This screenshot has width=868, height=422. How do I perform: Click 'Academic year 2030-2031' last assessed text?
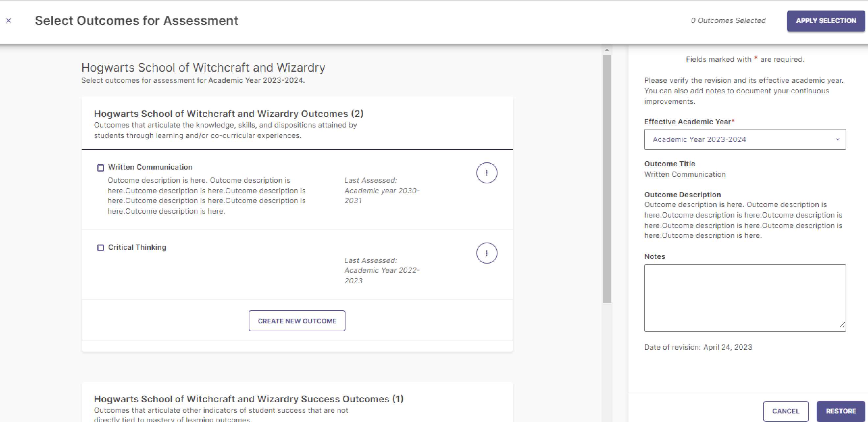pos(382,196)
